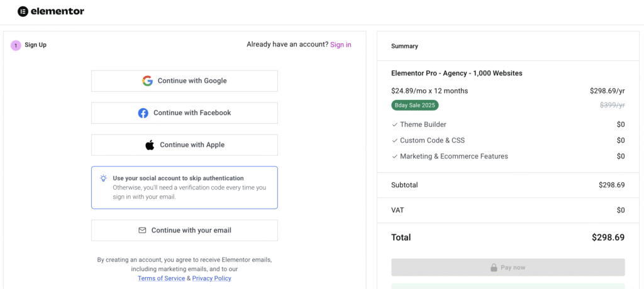This screenshot has width=644, height=289.
Task: Click the Custom Code & CSS $0 price
Action: click(621, 140)
